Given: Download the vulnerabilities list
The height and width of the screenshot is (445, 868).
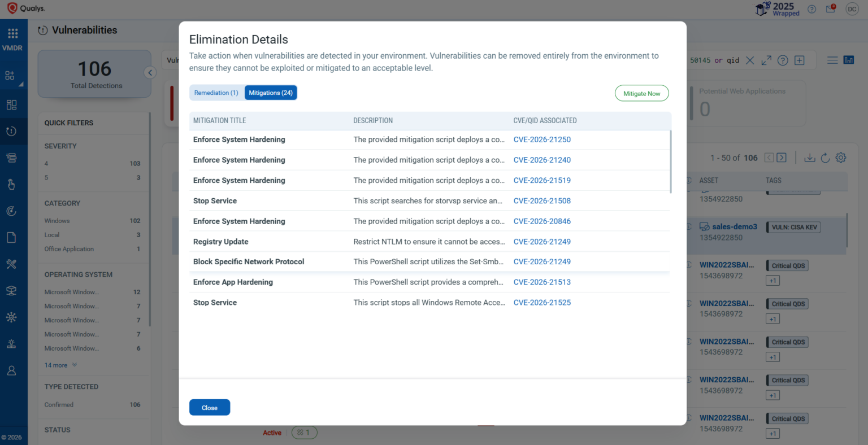Looking at the screenshot, I should pos(810,158).
